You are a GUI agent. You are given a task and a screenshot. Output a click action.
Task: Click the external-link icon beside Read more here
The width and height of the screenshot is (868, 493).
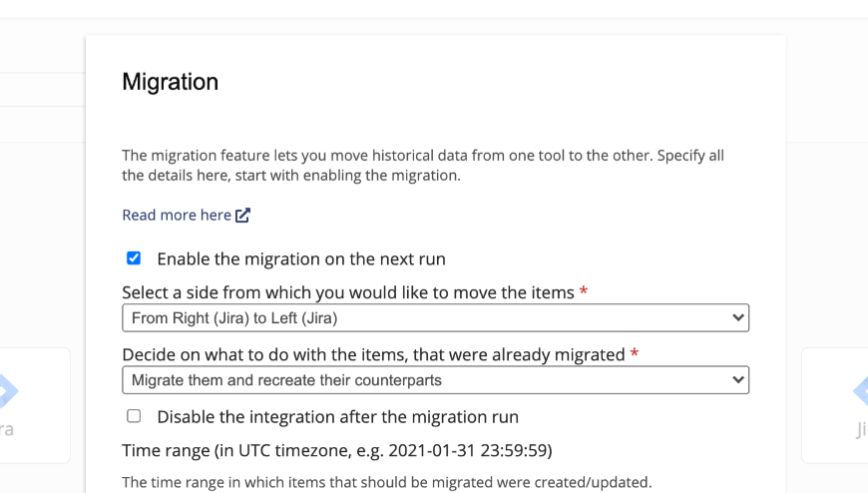click(243, 216)
